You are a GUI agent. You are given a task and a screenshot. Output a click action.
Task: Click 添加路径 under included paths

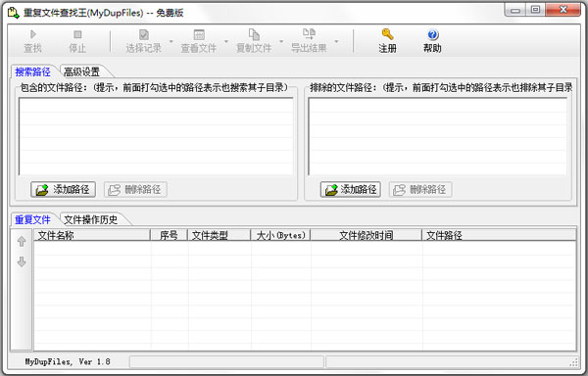pos(63,190)
